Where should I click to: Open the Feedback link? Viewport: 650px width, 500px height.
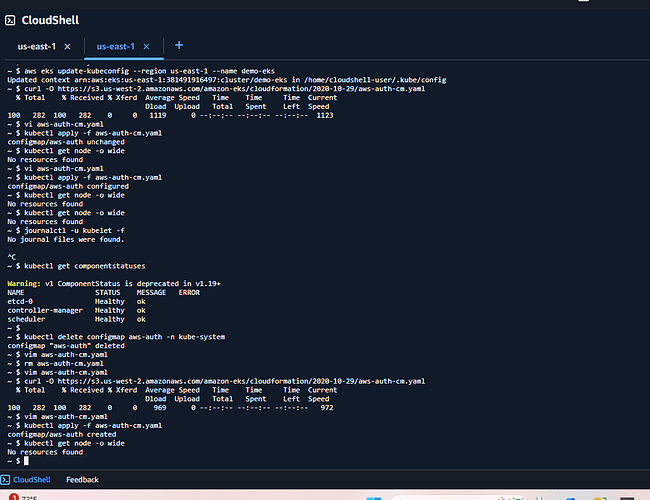pos(82,480)
